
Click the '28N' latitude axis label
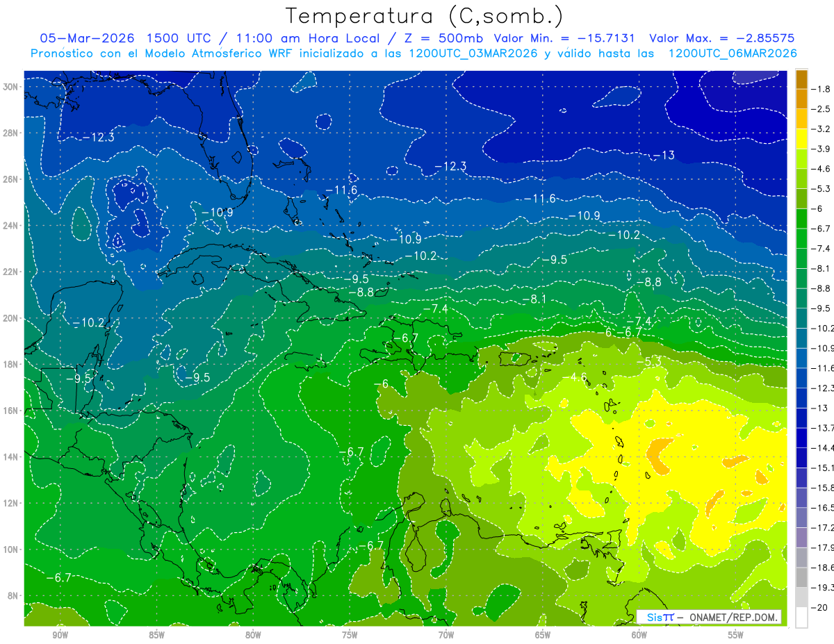click(10, 133)
